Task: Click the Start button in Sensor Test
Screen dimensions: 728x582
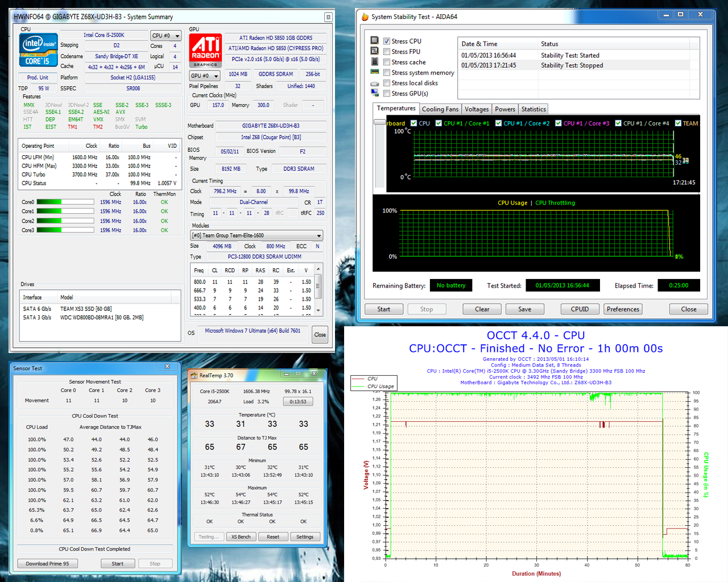Action: (118, 563)
